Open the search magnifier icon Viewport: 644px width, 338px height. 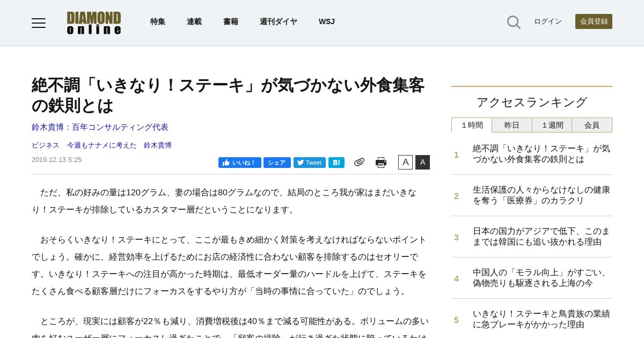coord(514,22)
